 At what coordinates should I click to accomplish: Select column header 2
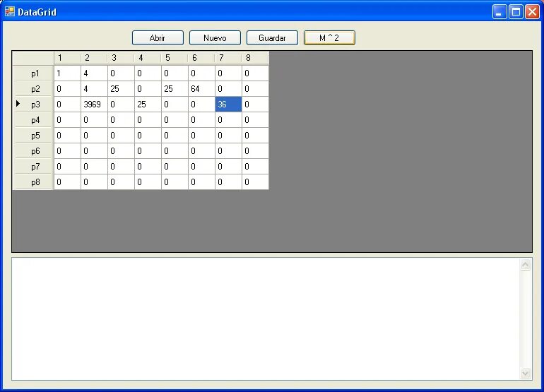(x=94, y=58)
